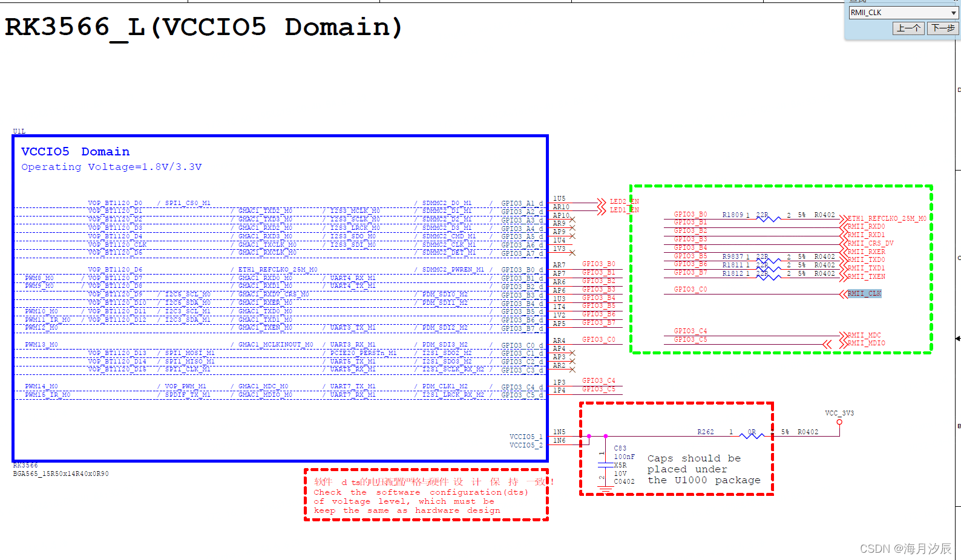961x560 pixels.
Task: Click pin number 1N5 near VCCIO5_1
Action: [x=559, y=432]
